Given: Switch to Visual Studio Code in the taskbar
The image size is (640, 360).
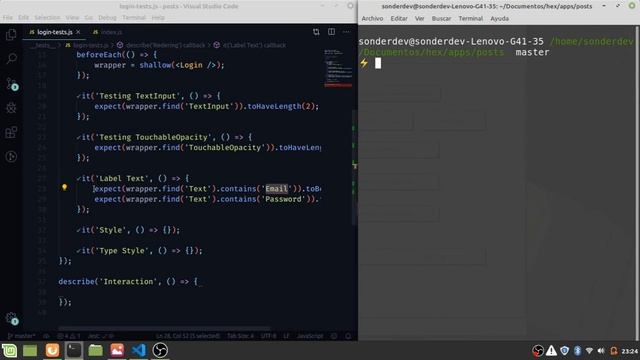Looking at the screenshot, I should [139, 350].
